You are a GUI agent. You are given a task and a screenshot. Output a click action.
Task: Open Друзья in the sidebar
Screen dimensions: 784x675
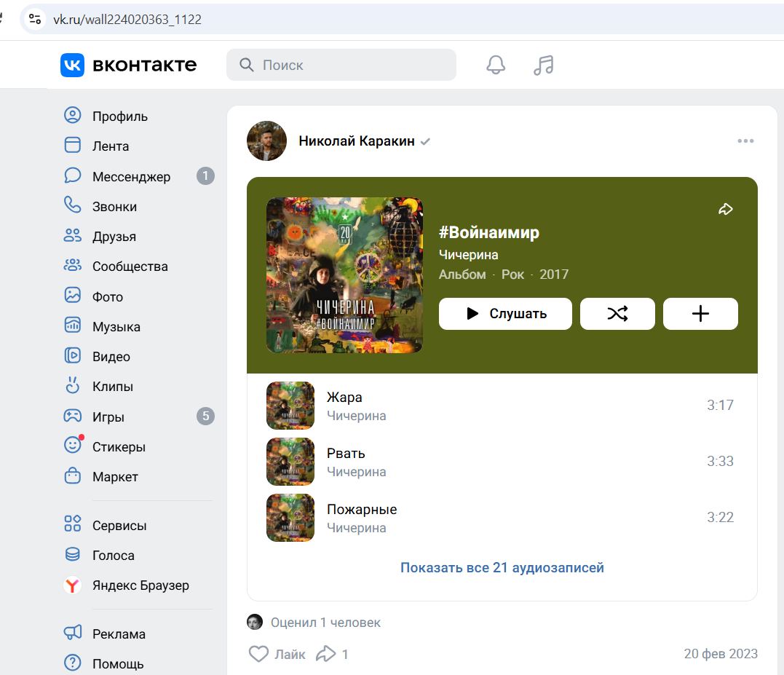coord(114,237)
